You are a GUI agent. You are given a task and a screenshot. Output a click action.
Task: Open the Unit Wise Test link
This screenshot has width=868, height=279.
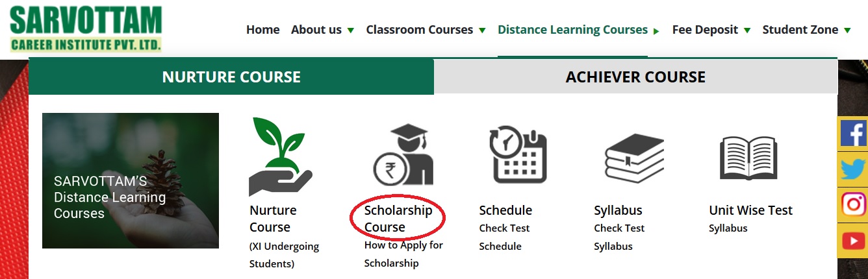click(x=750, y=211)
